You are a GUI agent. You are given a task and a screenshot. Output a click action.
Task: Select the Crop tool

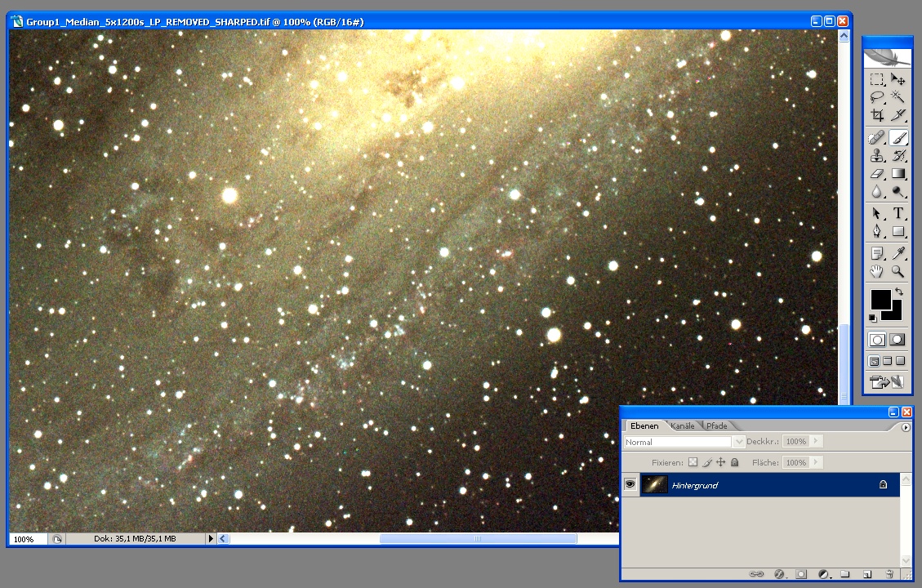click(x=877, y=115)
